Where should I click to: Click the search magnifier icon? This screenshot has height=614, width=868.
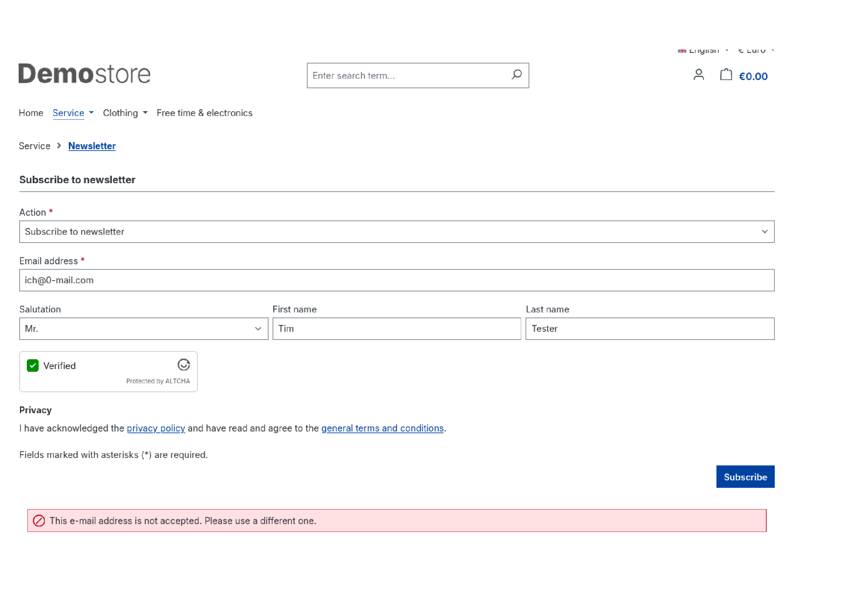[x=516, y=75]
